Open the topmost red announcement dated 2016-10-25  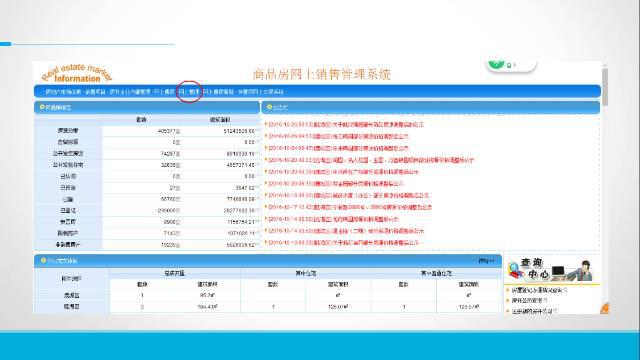346,124
